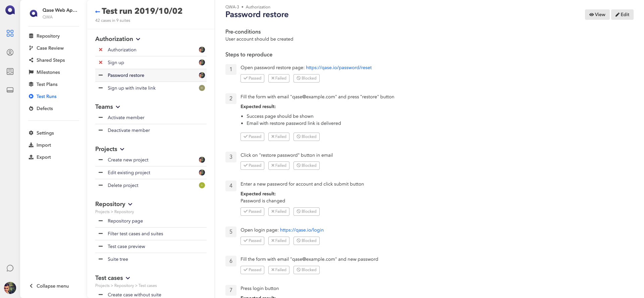Screen dimensions: 644x298
Task: Click the failed X icon beside Authorization case
Action: (x=101, y=50)
